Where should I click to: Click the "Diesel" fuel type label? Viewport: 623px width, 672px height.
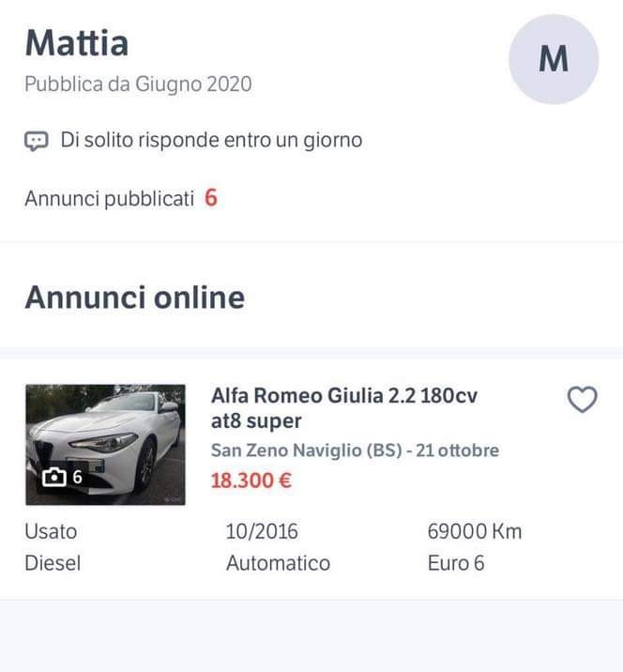click(53, 563)
